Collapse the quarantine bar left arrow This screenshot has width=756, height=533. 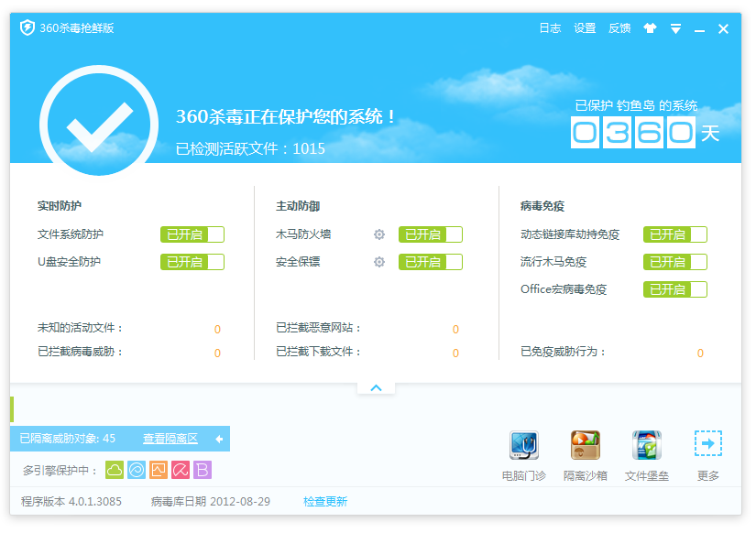pos(219,439)
